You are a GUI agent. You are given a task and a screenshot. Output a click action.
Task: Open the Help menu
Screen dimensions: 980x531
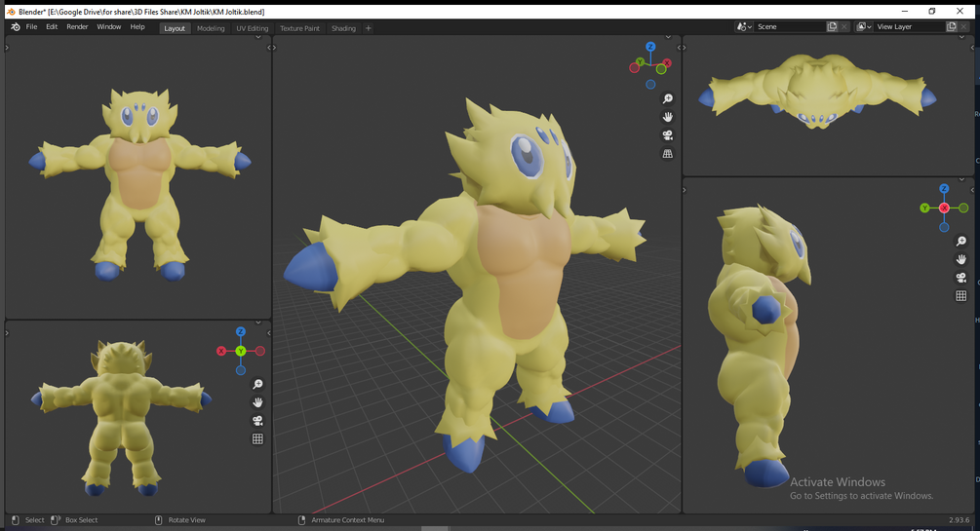[x=137, y=27]
